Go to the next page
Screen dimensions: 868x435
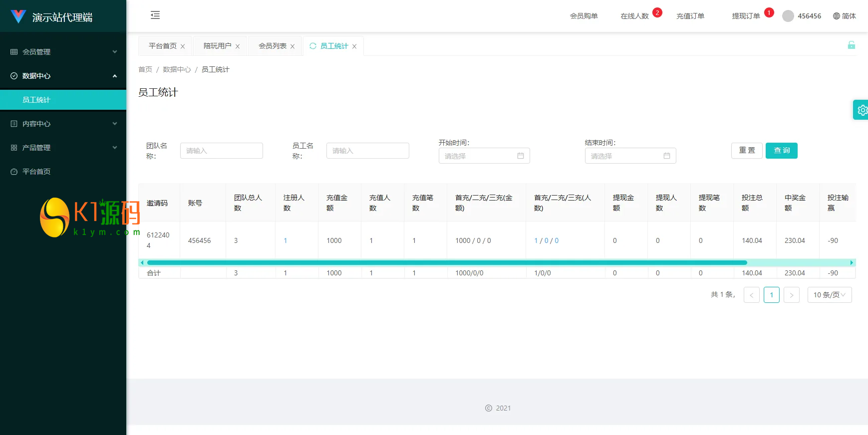point(792,295)
